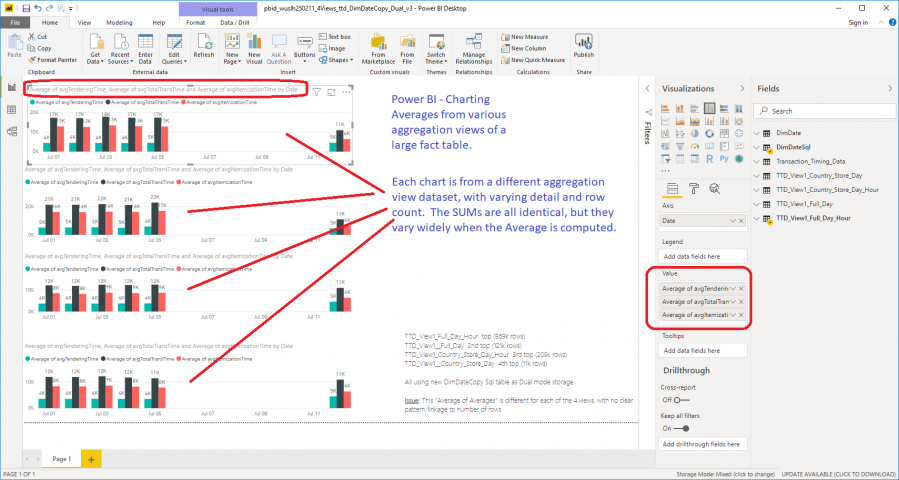Create a New Column
The height and width of the screenshot is (480, 899).
(523, 48)
